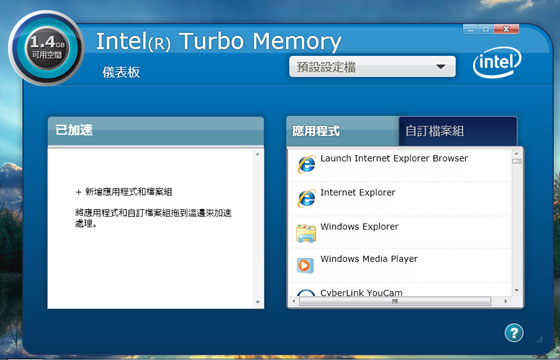This screenshot has width=560, height=360.
Task: Click the Internet Explorer icon beside Launch Internet Explorer Browser
Action: click(x=306, y=164)
